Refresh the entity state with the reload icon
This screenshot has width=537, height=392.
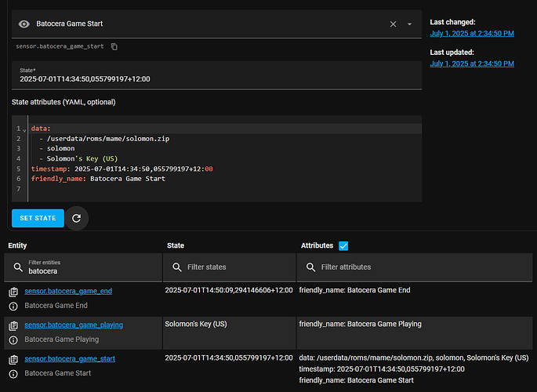point(76,218)
